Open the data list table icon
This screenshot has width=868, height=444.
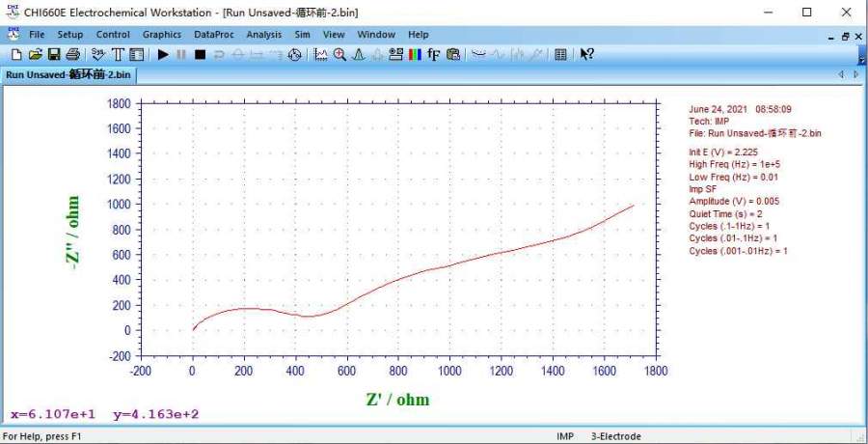point(560,55)
